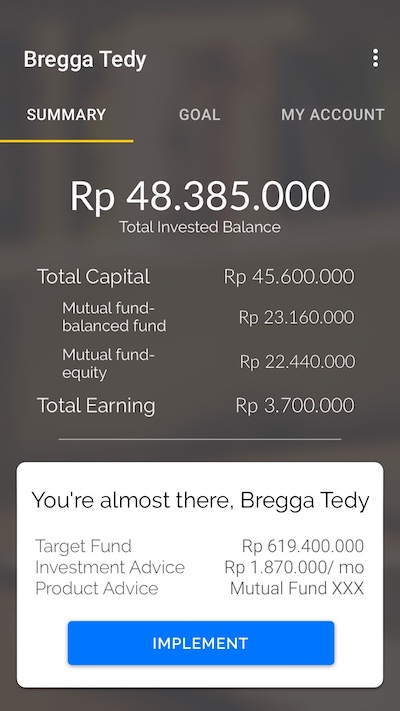Image resolution: width=400 pixels, height=711 pixels.
Task: Open the MY ACCOUNT tab
Action: (x=333, y=115)
